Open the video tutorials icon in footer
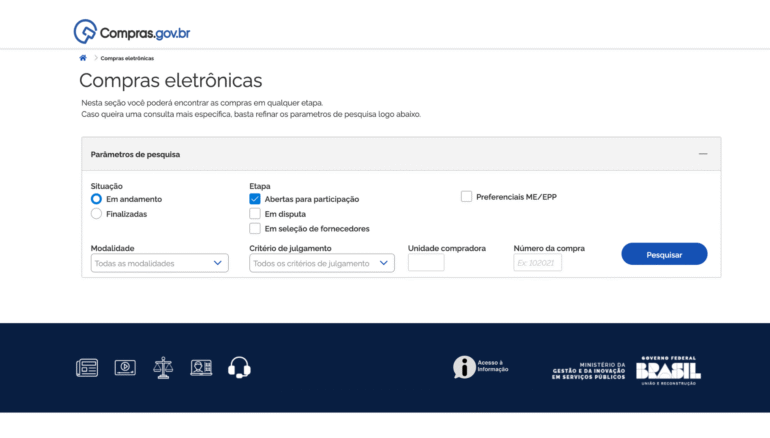Image resolution: width=770 pixels, height=438 pixels. click(x=125, y=368)
